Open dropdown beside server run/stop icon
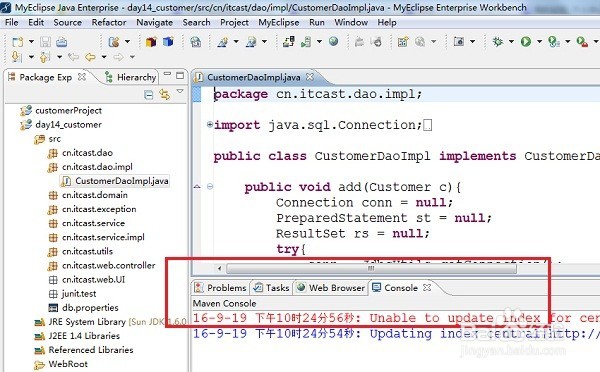Screen dimensions: 600x372 [x=319, y=41]
